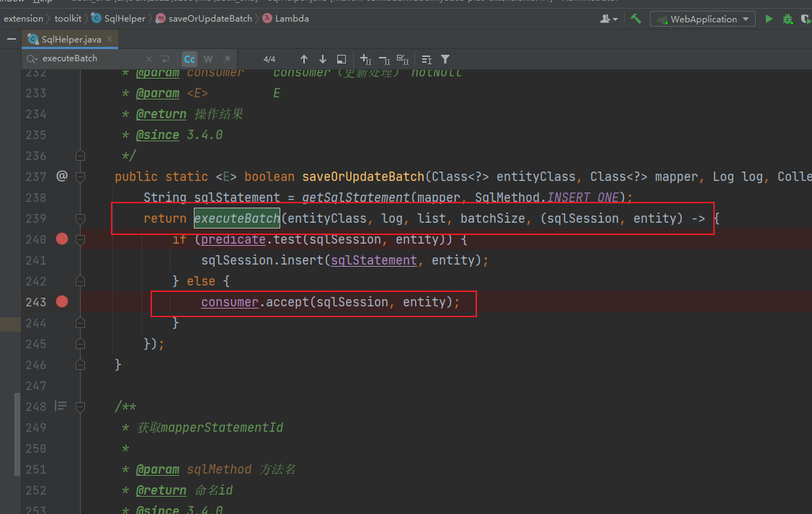Viewport: 812px width, 514px height.
Task: Run WebApplication with green play button
Action: pyautogui.click(x=769, y=19)
